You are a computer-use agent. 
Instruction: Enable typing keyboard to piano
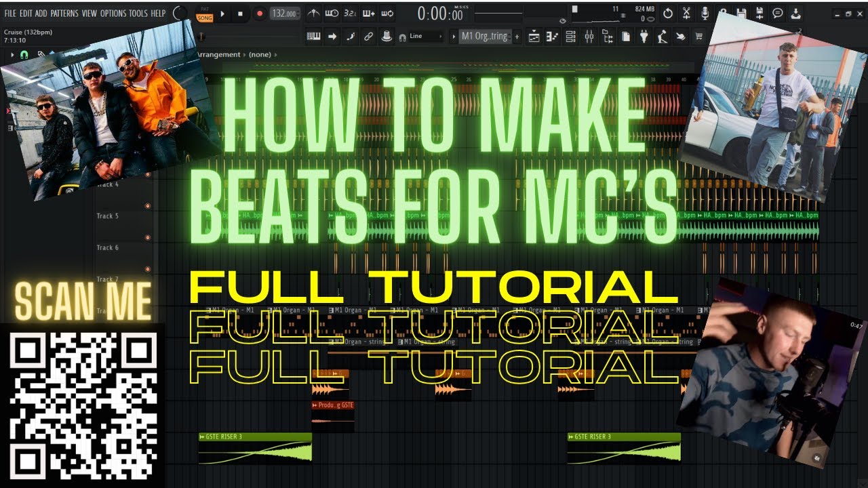314,37
